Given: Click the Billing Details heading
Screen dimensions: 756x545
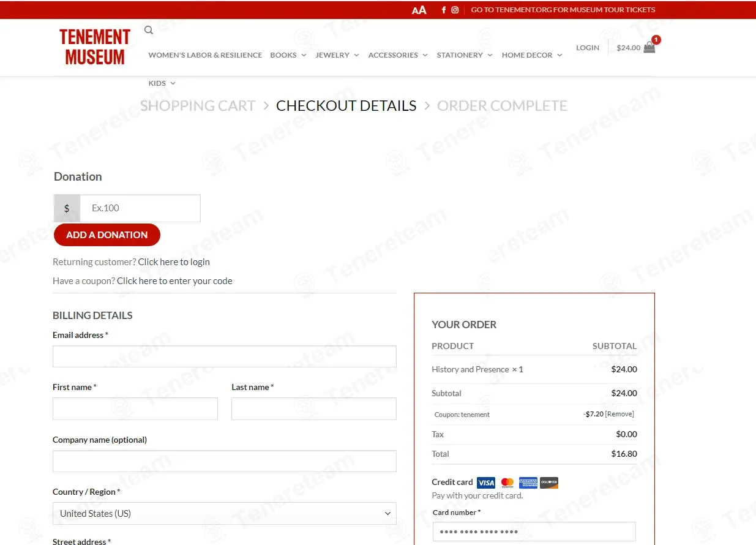Looking at the screenshot, I should [x=92, y=315].
